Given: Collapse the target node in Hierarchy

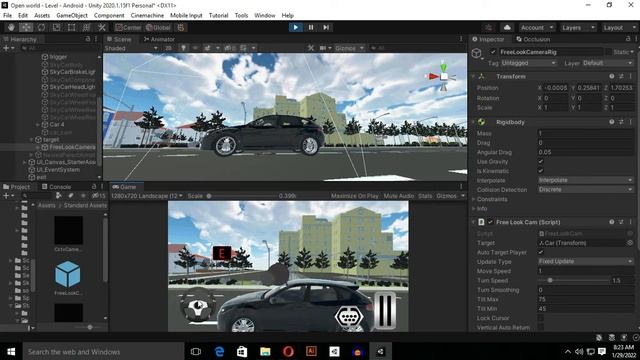Looking at the screenshot, I should click(x=31, y=139).
